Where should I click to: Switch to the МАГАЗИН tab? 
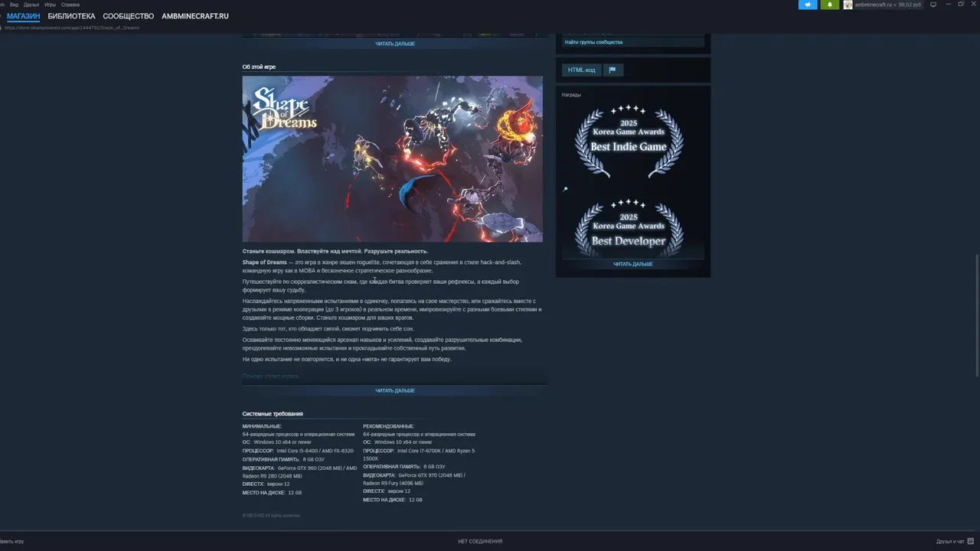[23, 16]
